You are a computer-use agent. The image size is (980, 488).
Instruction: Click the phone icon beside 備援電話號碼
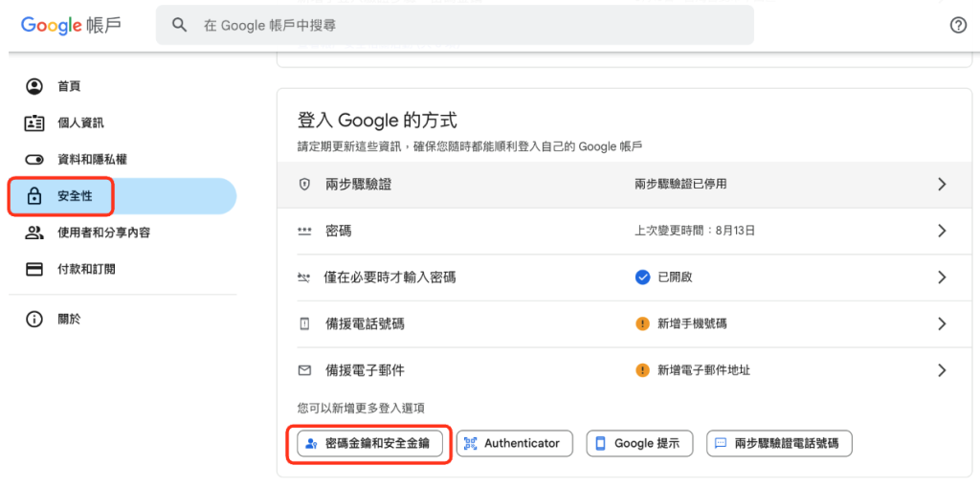(x=304, y=323)
